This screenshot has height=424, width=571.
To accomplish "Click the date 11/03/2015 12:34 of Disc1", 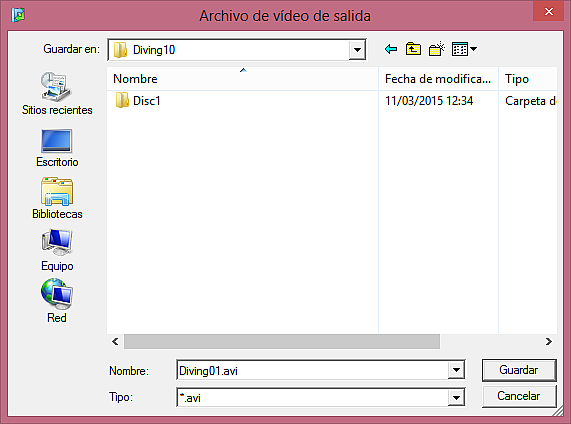I will 429,101.
